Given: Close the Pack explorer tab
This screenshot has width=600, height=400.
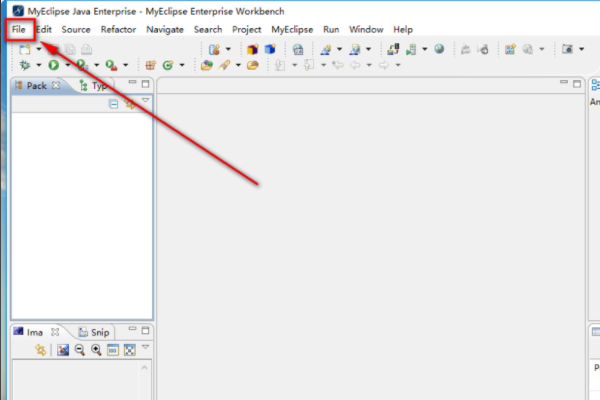Looking at the screenshot, I should (x=56, y=85).
